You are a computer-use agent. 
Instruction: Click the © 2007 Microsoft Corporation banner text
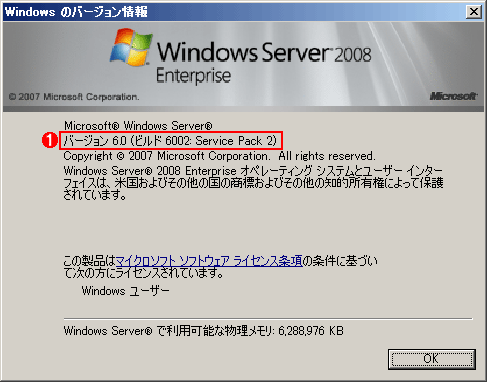coord(74,97)
